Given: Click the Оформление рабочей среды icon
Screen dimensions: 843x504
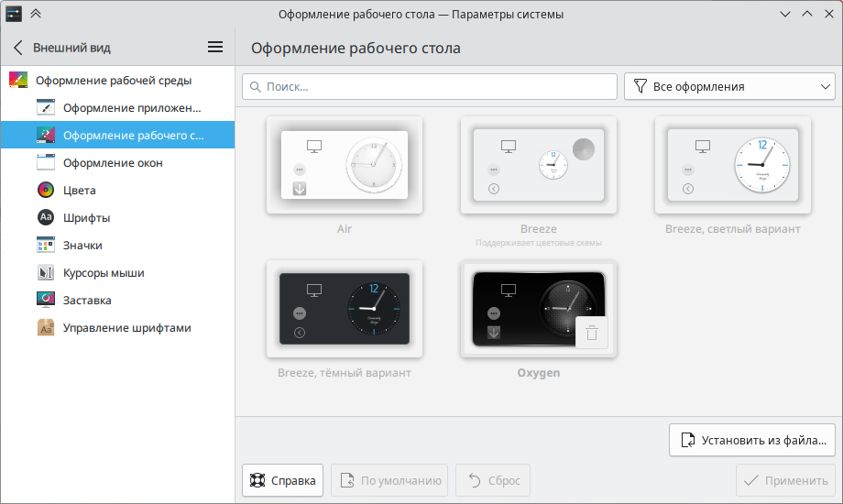Looking at the screenshot, I should click(x=18, y=80).
